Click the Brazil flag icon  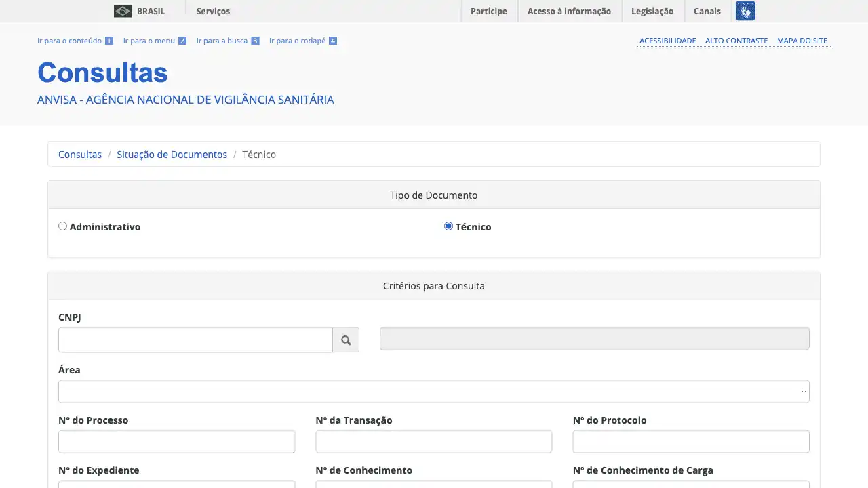(x=122, y=11)
